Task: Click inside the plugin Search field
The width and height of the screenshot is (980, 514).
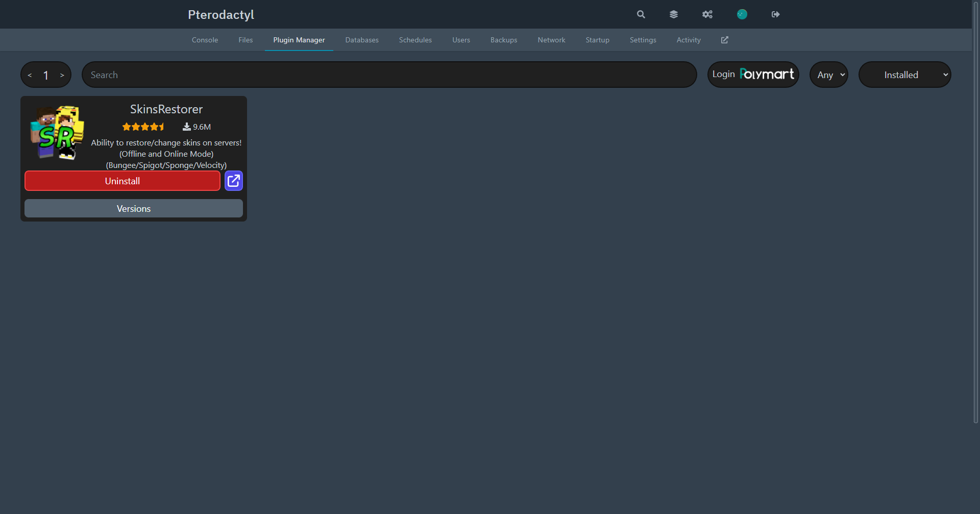Action: click(x=389, y=75)
